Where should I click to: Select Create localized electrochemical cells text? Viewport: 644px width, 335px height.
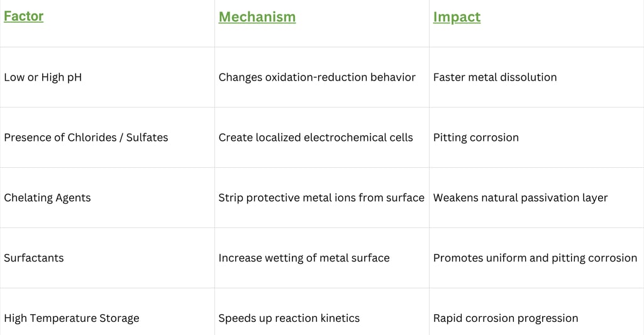tap(316, 138)
